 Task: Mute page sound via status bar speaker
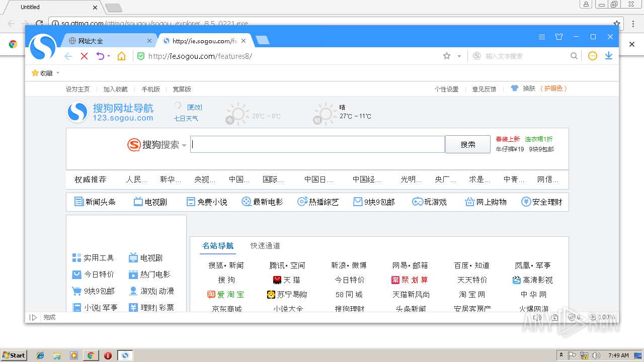click(x=537, y=317)
